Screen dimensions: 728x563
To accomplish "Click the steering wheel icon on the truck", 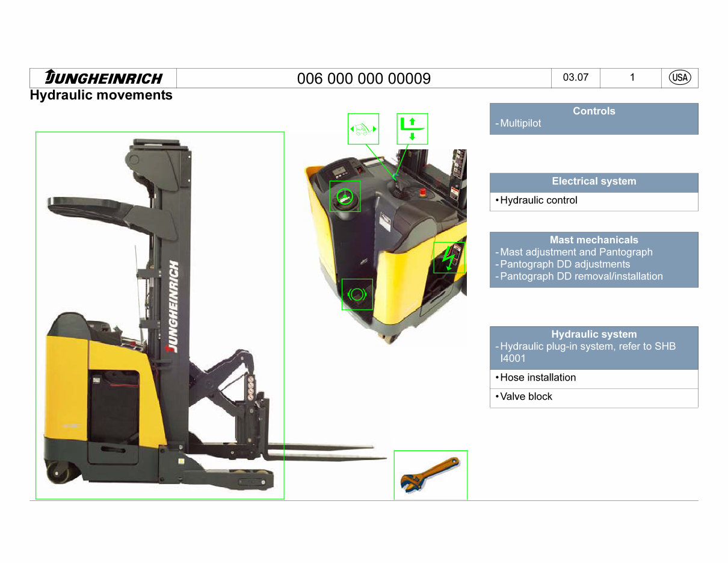I will (344, 195).
